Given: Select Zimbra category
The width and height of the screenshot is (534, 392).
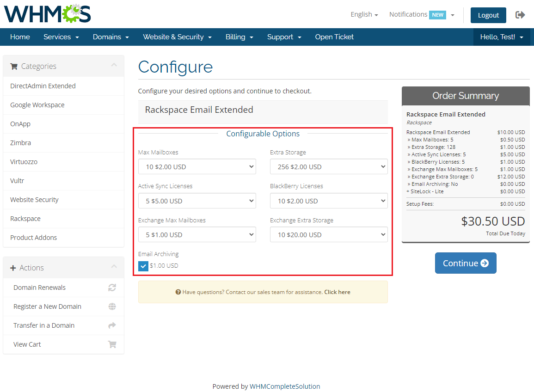Looking at the screenshot, I should coord(63,143).
